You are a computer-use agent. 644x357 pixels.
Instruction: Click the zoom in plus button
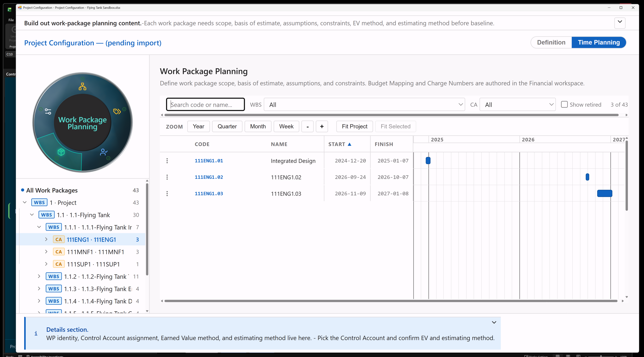click(x=322, y=126)
